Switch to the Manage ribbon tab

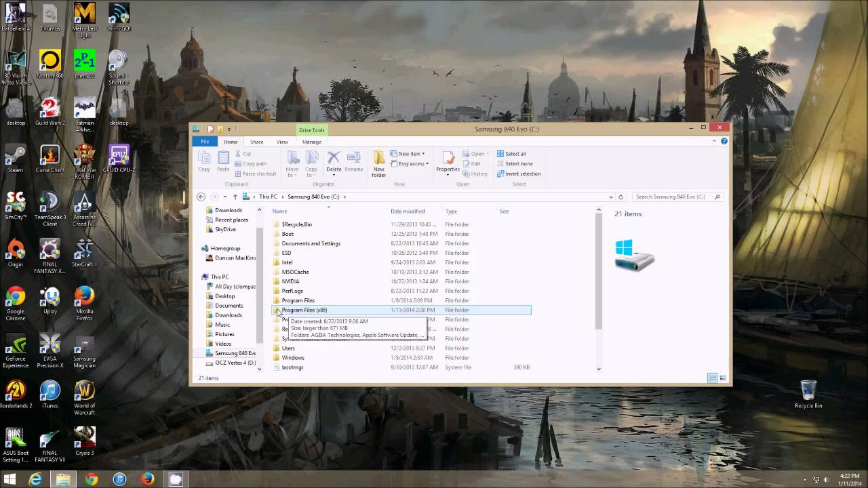click(312, 142)
